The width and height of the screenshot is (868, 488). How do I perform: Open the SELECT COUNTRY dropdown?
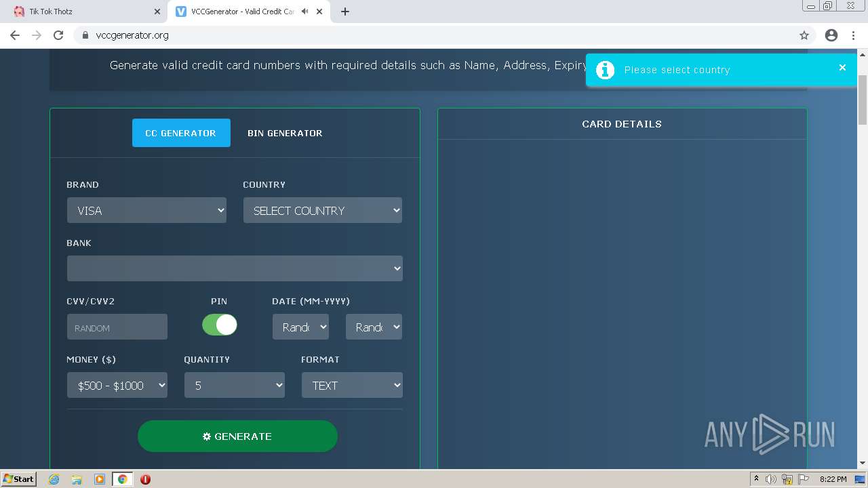coord(323,210)
